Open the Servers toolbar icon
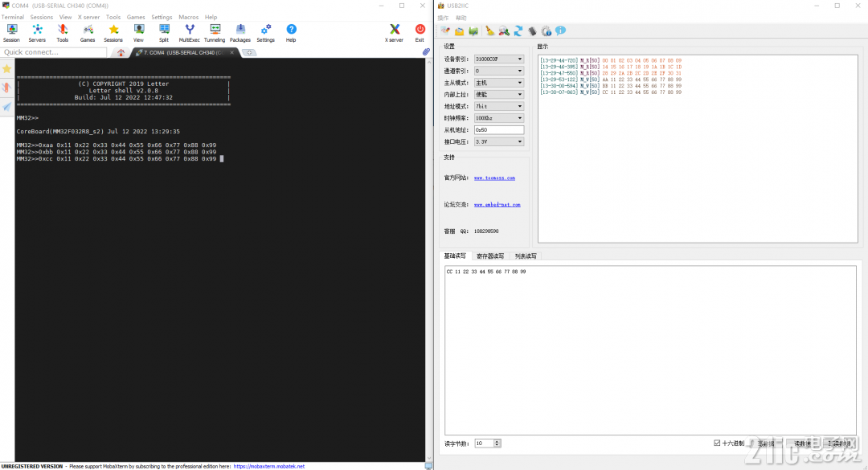The height and width of the screenshot is (470, 868). (x=37, y=33)
